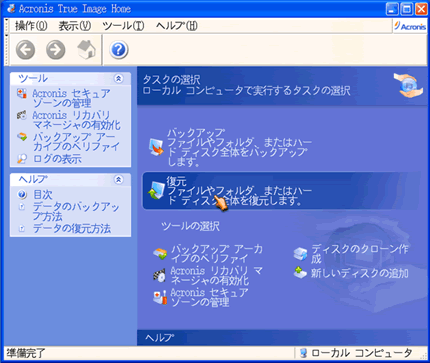The image size is (430, 363).
Task: Click the ディスクのクローン作成 icon
Action: click(300, 254)
